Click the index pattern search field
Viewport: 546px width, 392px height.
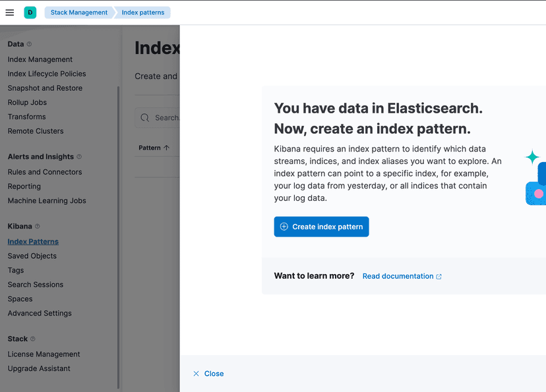click(165, 118)
